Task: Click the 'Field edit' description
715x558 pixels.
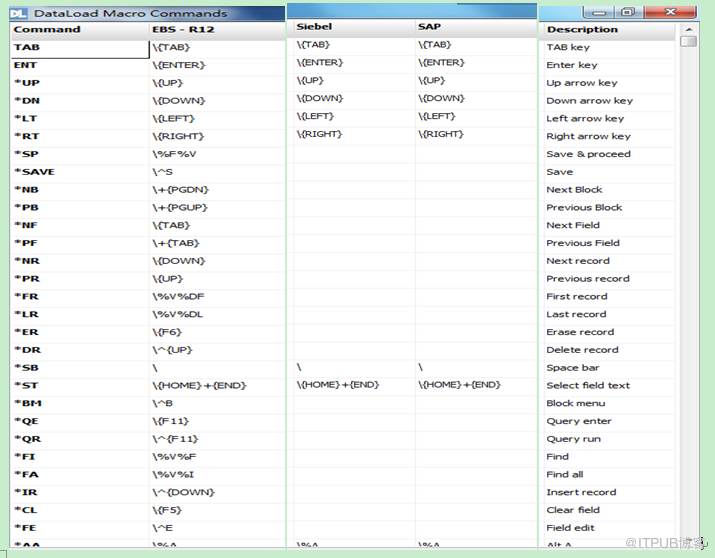Action: pos(570,527)
